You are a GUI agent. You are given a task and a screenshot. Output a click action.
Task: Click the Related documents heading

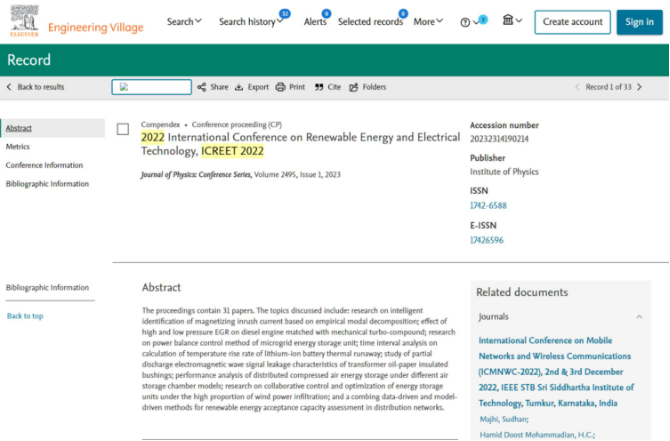click(x=522, y=292)
